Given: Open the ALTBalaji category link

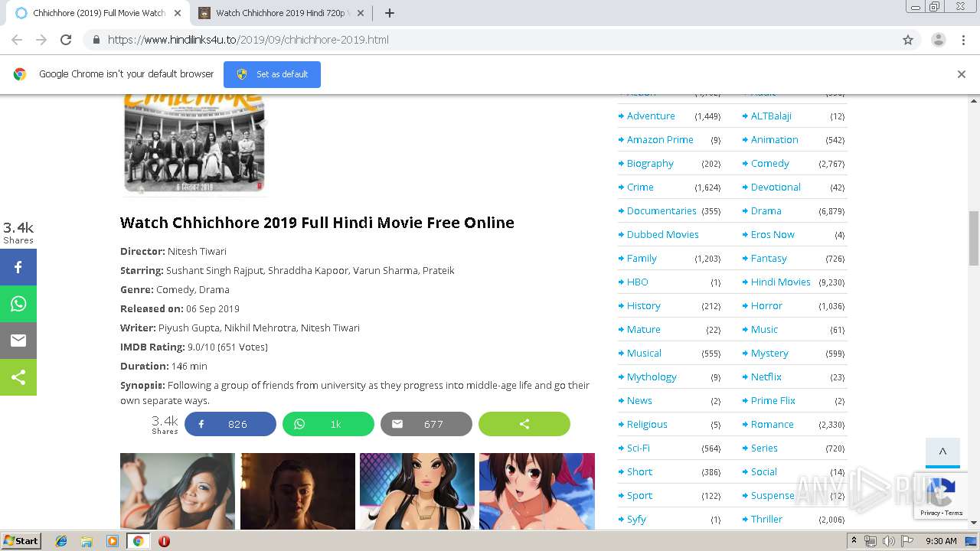Looking at the screenshot, I should click(x=771, y=116).
